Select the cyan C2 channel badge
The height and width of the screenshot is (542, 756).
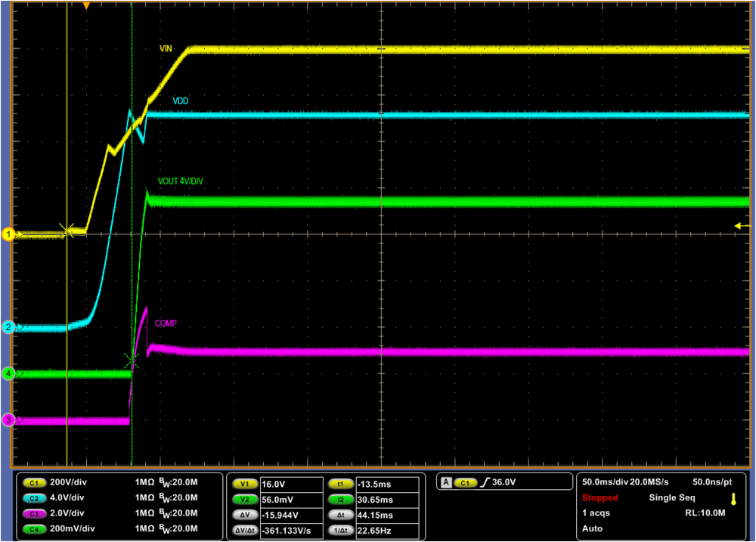tap(36, 497)
